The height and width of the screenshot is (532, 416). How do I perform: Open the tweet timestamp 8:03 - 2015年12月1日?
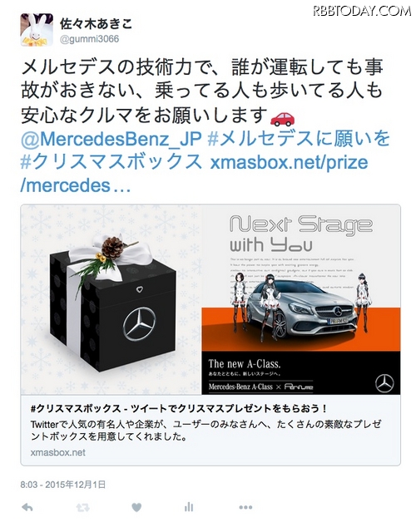(63, 485)
